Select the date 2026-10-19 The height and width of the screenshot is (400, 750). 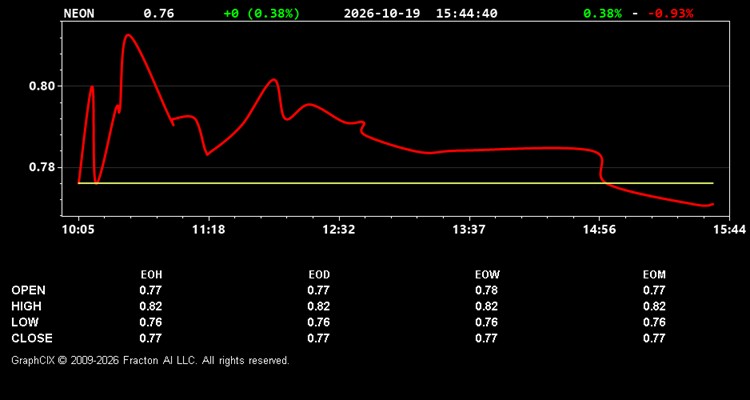click(382, 13)
